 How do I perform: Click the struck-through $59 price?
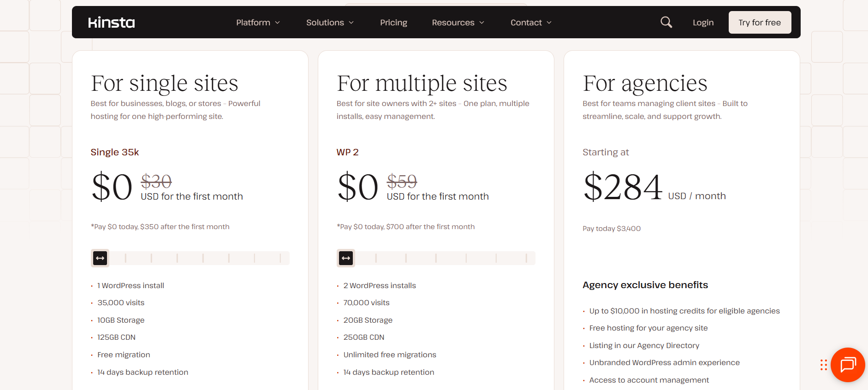coord(402,181)
